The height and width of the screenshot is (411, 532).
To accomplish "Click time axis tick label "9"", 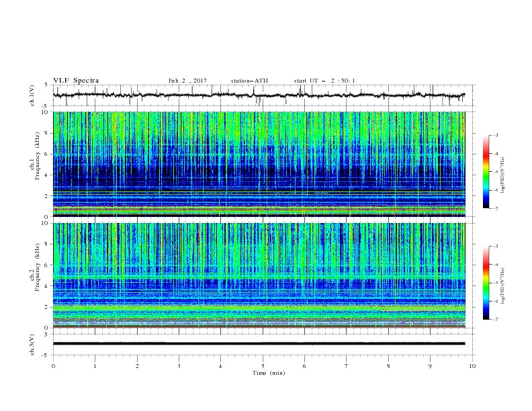I will [x=430, y=366].
